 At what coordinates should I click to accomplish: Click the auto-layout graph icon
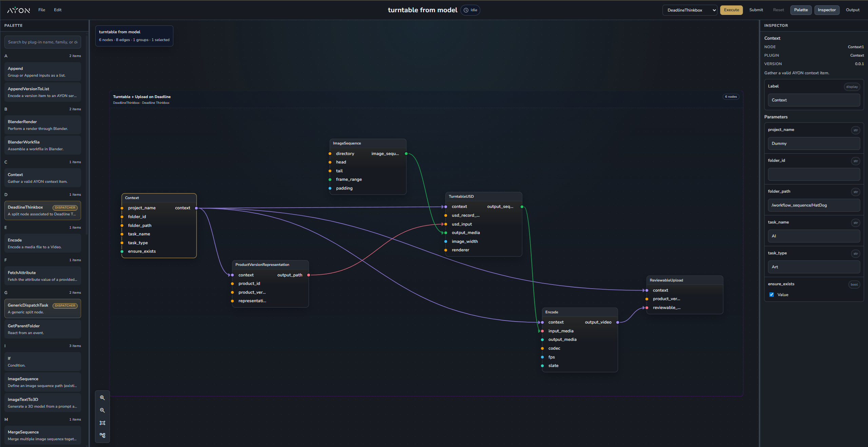[102, 435]
